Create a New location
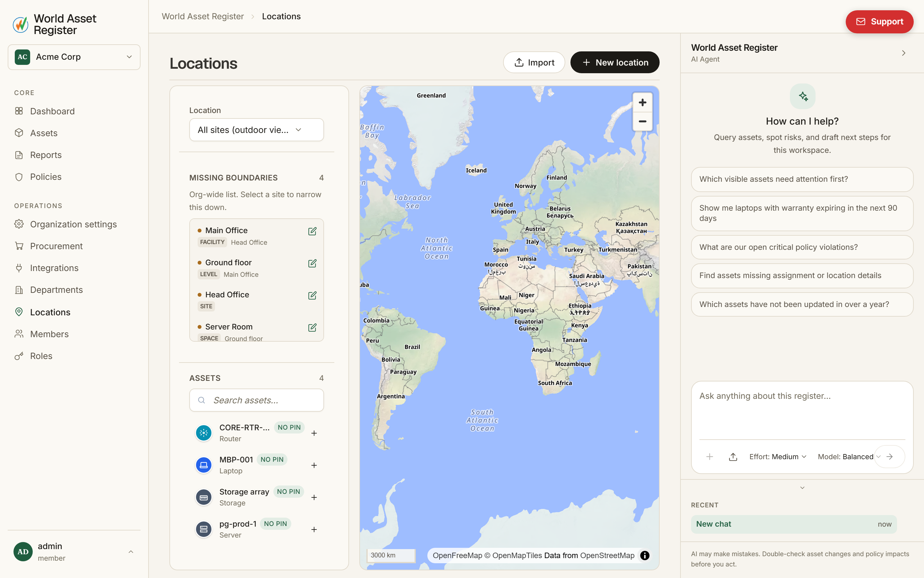 click(x=615, y=62)
